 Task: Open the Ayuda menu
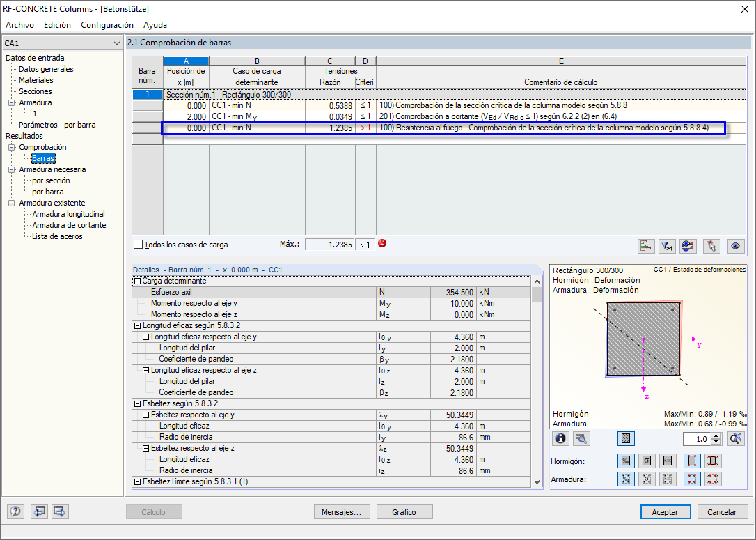point(155,25)
